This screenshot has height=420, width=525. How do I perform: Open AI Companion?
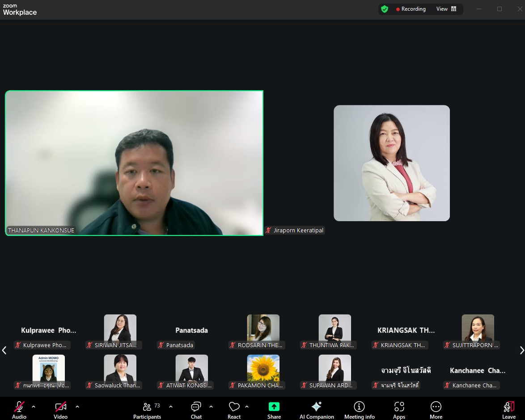click(x=317, y=410)
